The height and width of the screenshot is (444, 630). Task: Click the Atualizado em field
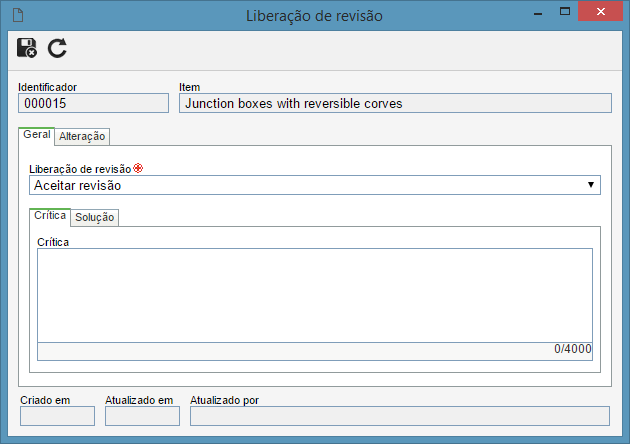click(142, 416)
